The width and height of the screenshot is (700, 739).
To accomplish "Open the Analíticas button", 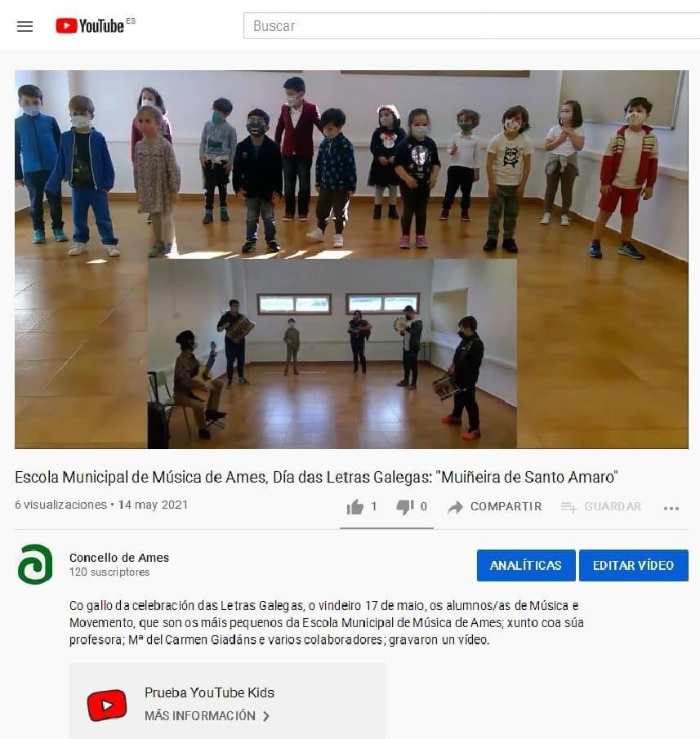I will point(526,565).
